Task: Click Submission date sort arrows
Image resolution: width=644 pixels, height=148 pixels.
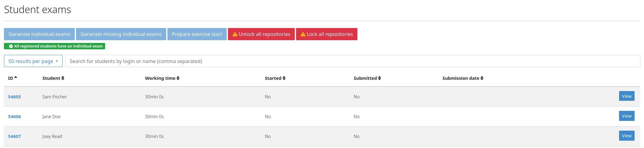Action: point(482,78)
